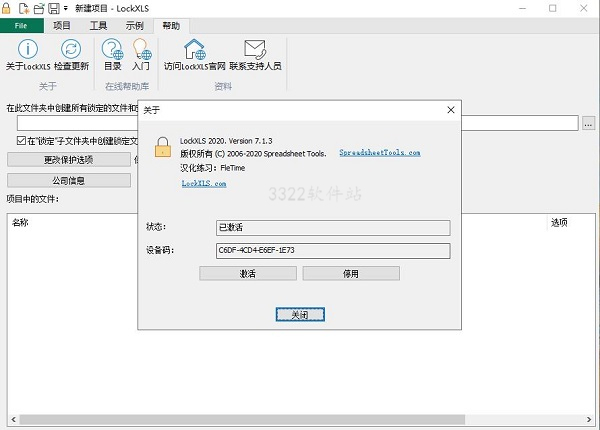Click the 公司信息 button
The height and width of the screenshot is (430, 600).
pyautogui.click(x=69, y=180)
